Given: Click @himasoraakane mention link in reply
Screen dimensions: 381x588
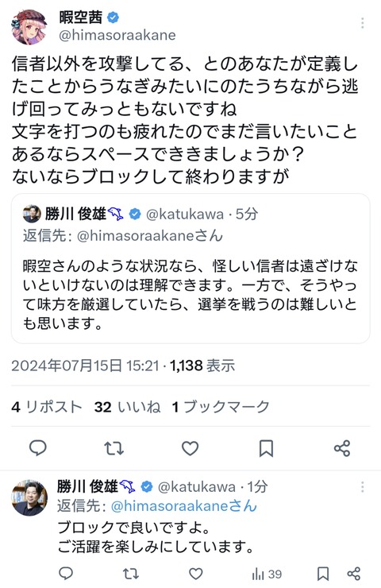Looking at the screenshot, I should pos(184,506).
